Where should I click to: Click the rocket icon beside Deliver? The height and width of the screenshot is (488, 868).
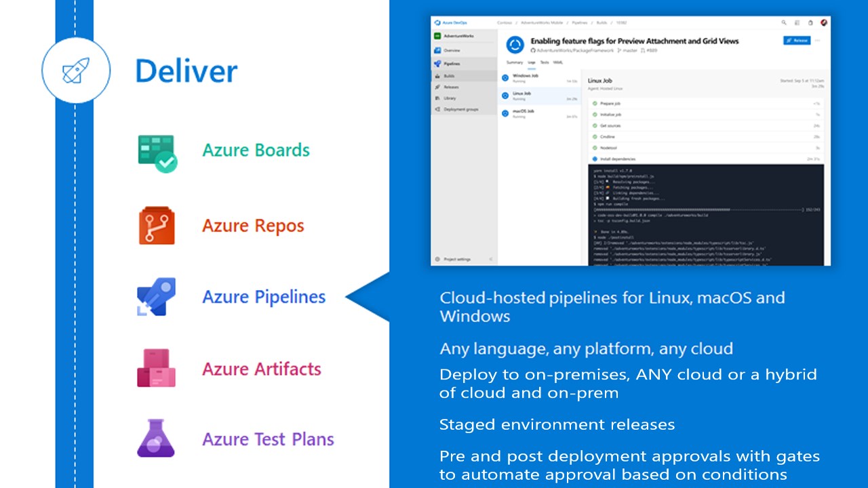click(75, 70)
